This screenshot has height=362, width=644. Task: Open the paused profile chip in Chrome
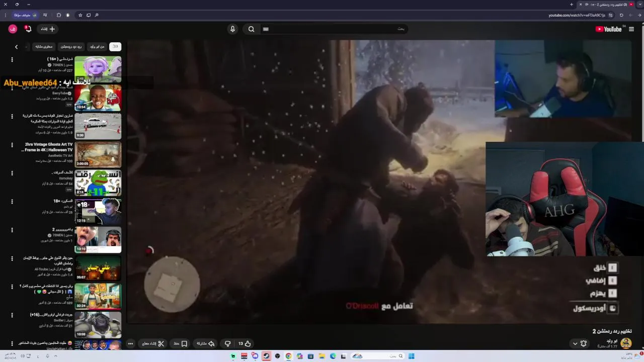pos(25,15)
